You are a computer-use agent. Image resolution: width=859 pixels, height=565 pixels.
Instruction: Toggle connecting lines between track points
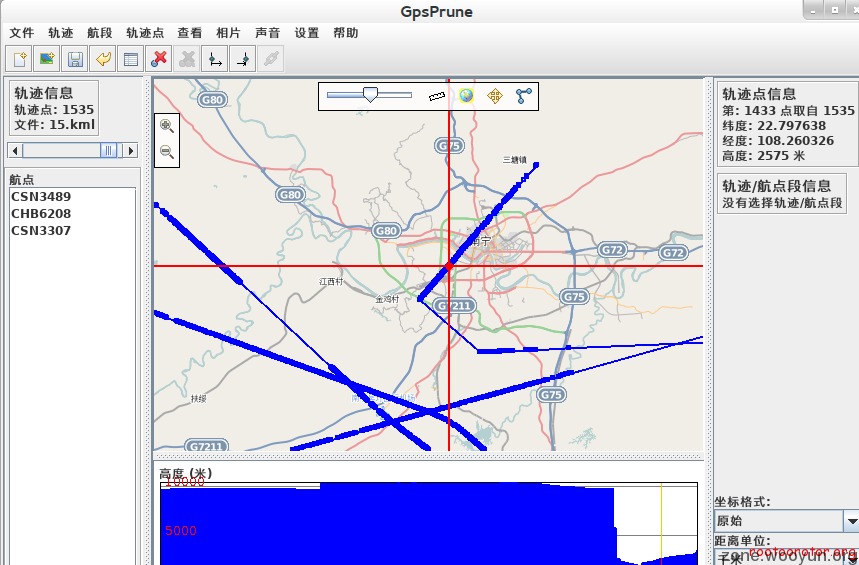[523, 96]
